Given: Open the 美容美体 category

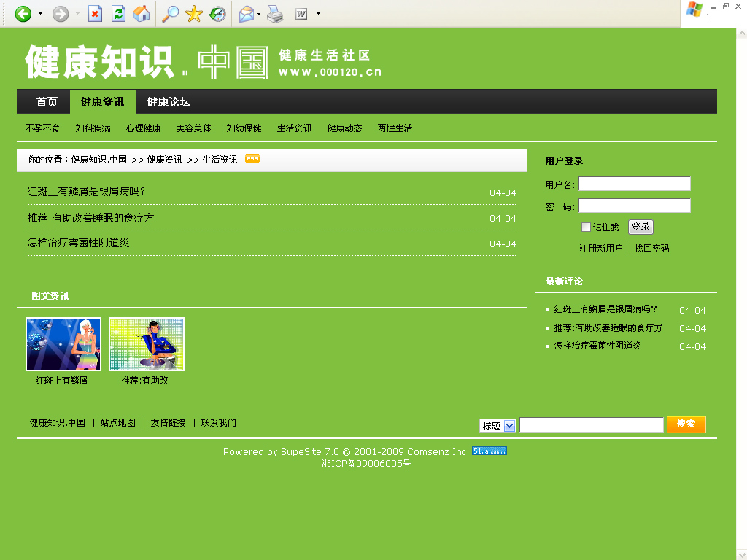Looking at the screenshot, I should tap(193, 128).
